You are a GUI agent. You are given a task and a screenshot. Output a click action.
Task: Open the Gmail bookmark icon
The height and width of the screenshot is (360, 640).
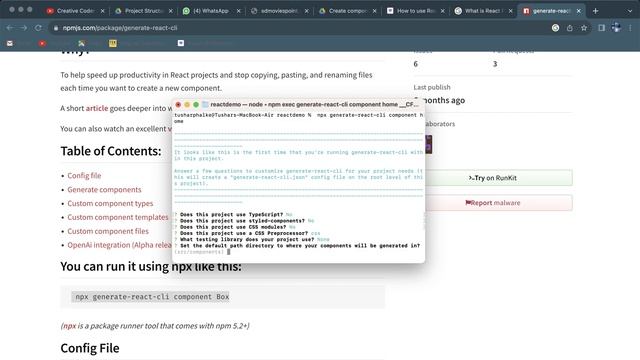pos(10,43)
